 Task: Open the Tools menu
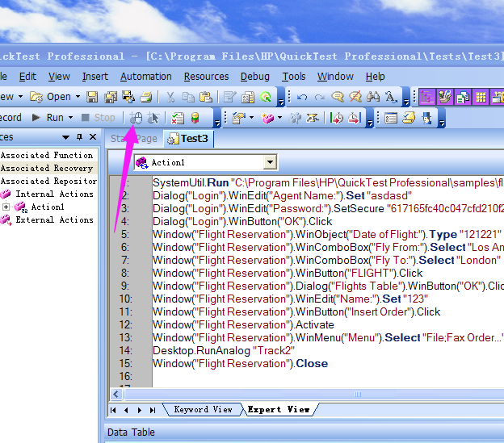[x=293, y=77]
